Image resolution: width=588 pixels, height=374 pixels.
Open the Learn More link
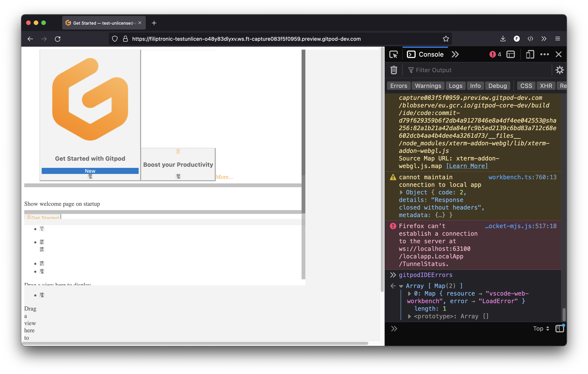(x=467, y=166)
